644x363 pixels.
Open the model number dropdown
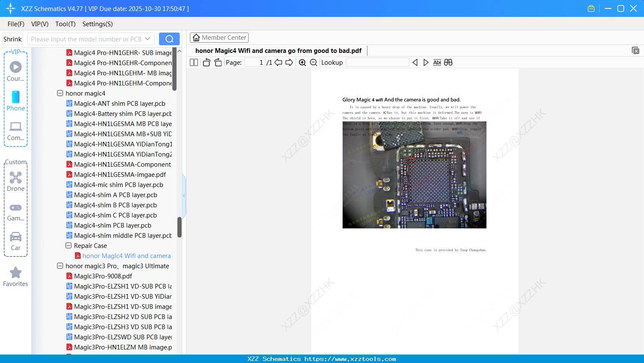coord(148,39)
